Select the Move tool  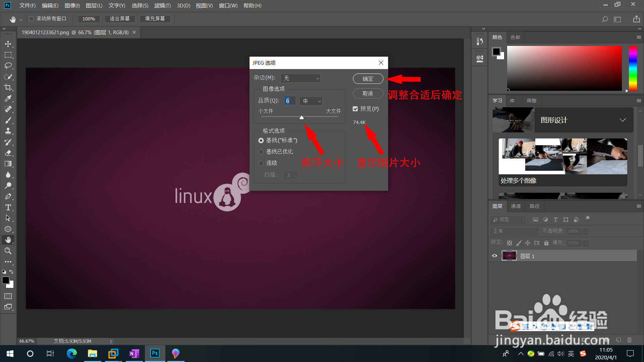point(8,44)
